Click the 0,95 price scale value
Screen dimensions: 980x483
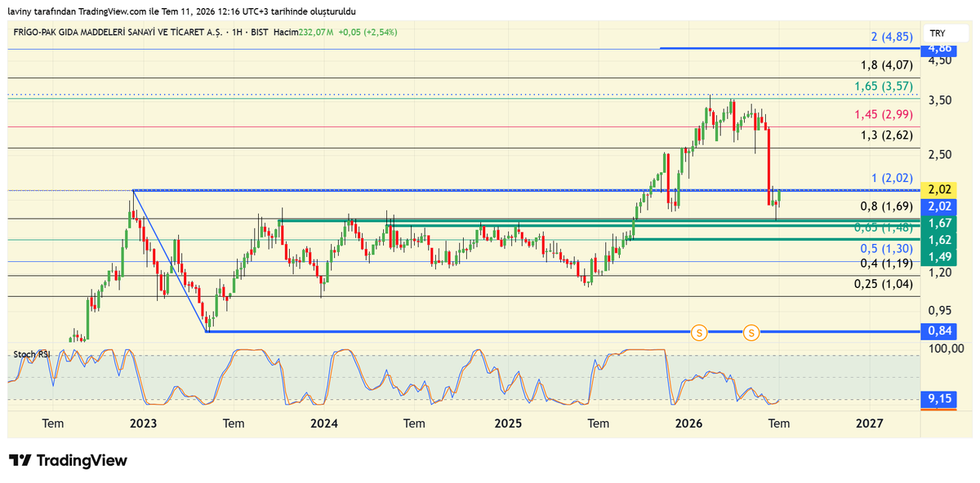940,310
